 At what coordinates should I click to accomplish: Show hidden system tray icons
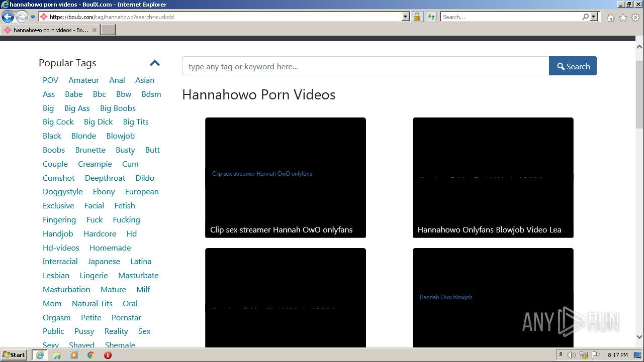tap(561, 355)
